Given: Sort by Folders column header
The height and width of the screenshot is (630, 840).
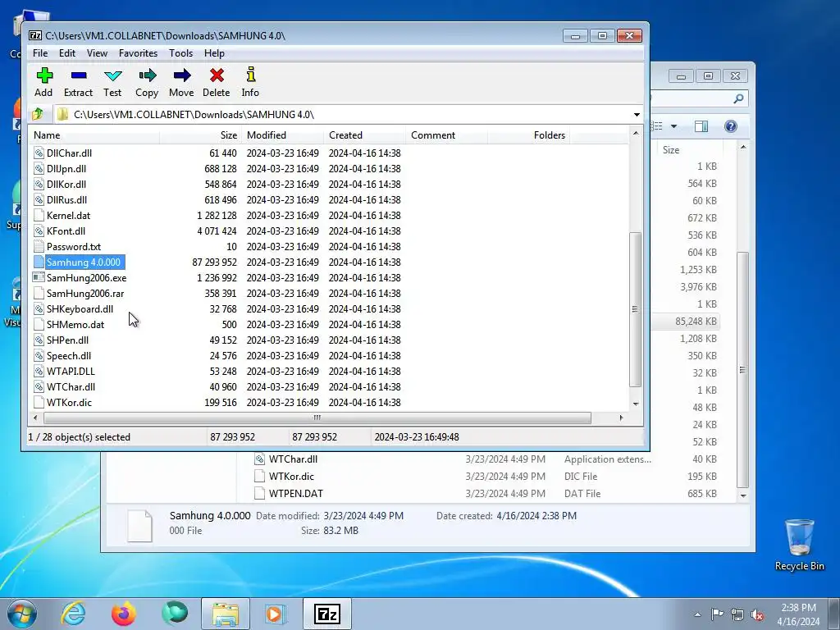Looking at the screenshot, I should point(528,135).
